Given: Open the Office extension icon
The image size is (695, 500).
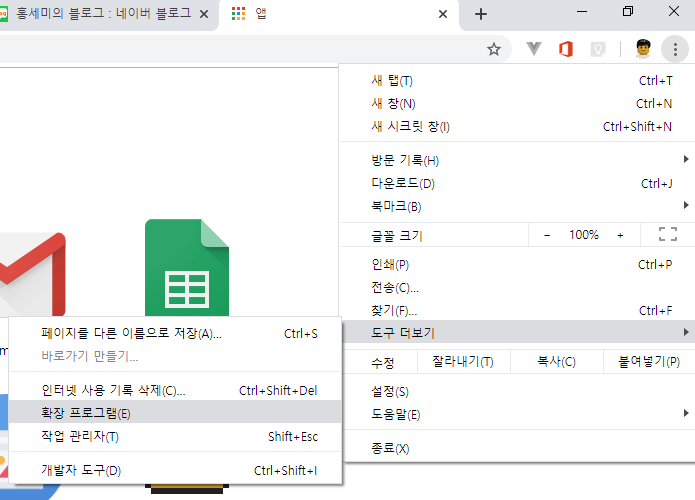Looking at the screenshot, I should [x=566, y=49].
